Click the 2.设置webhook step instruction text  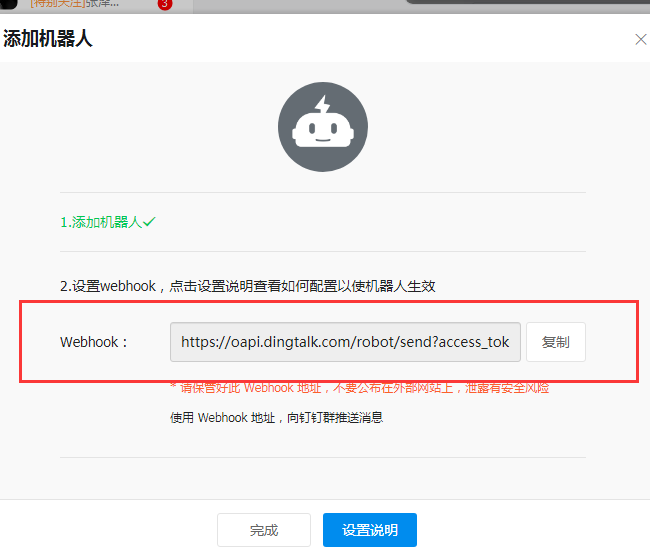[x=247, y=286]
